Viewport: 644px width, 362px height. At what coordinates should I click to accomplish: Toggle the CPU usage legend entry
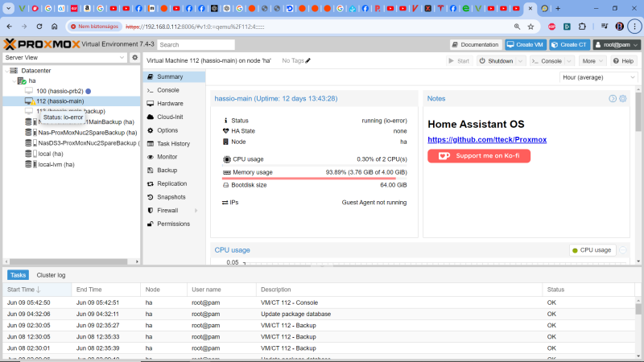point(592,250)
